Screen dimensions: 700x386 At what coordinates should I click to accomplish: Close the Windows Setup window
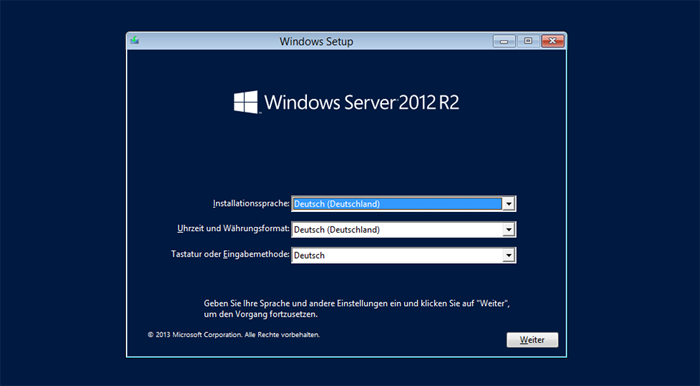[553, 41]
